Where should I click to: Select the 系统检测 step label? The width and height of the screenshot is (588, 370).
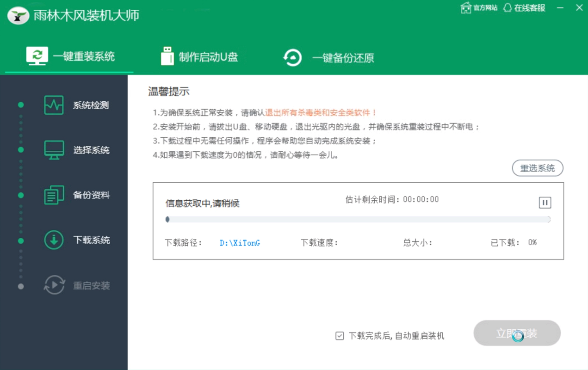coord(91,105)
